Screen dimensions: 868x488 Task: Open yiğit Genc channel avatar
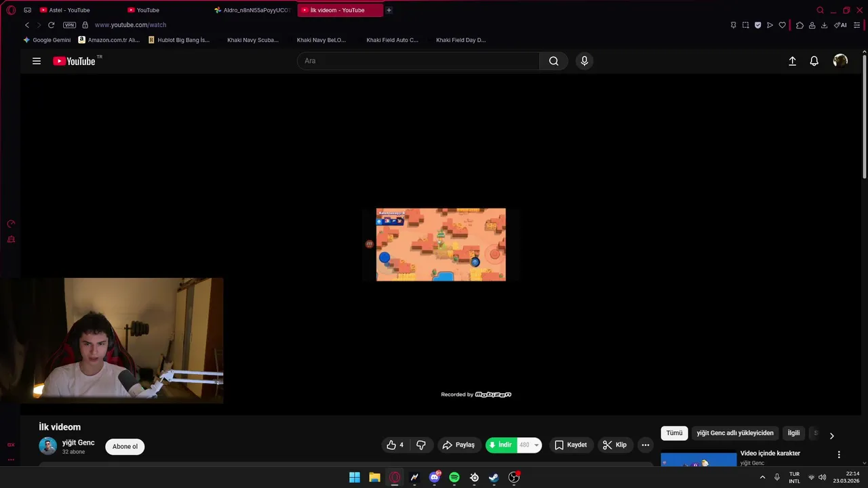[47, 446]
